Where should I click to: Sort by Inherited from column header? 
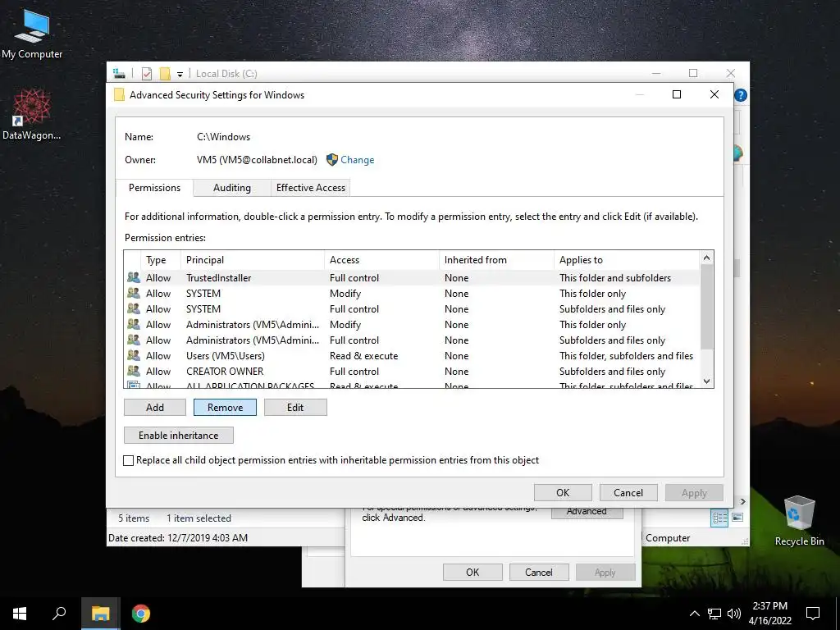coord(496,260)
